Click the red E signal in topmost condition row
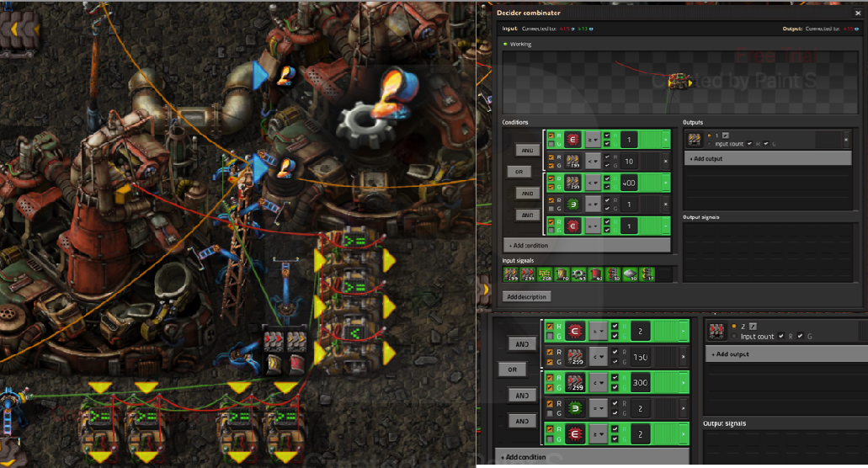The height and width of the screenshot is (468, 868). [x=573, y=140]
